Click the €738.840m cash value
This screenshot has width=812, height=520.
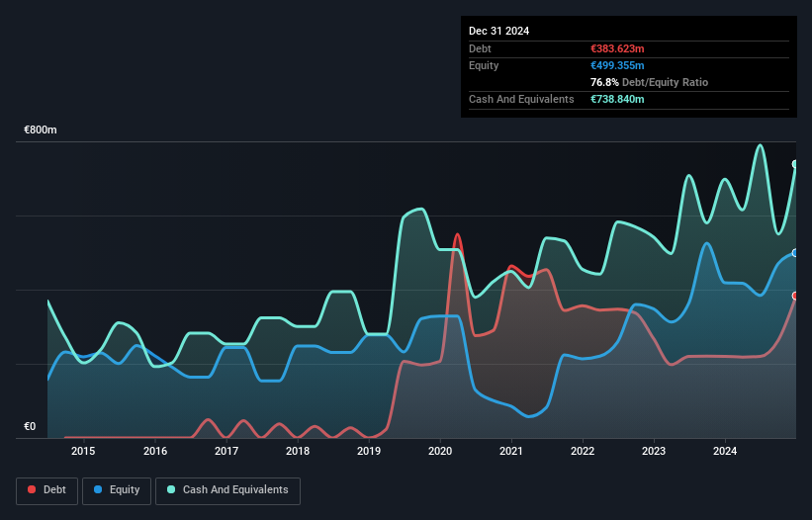click(617, 99)
